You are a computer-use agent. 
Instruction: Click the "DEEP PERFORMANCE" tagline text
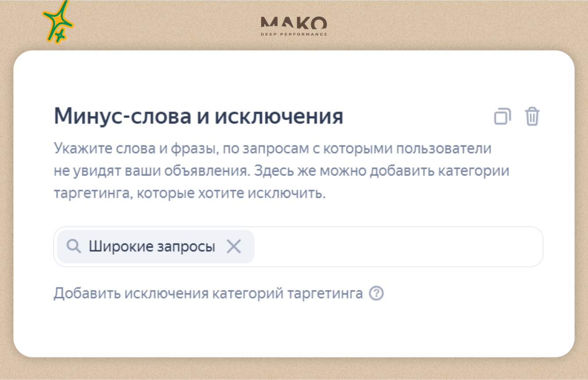click(x=294, y=34)
